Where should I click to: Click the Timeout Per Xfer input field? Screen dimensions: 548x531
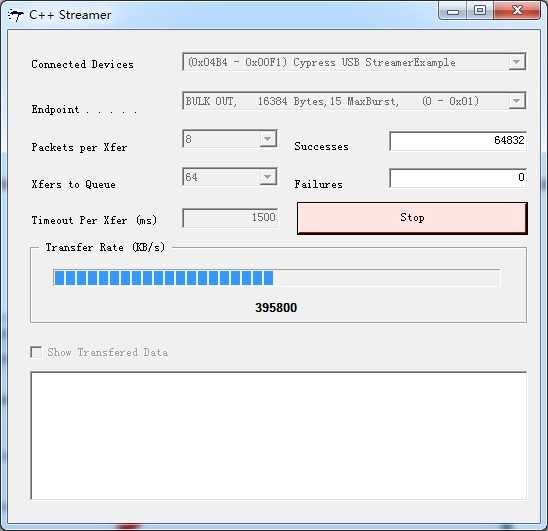[230, 217]
